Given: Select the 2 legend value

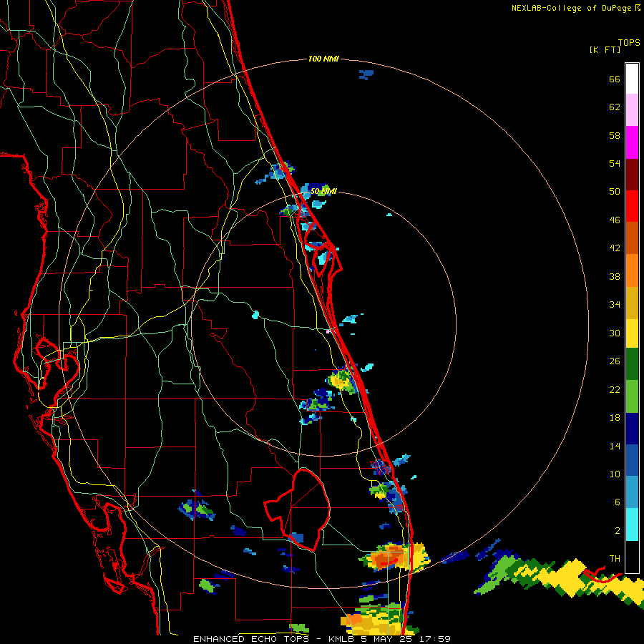Looking at the screenshot, I should coord(618,530).
